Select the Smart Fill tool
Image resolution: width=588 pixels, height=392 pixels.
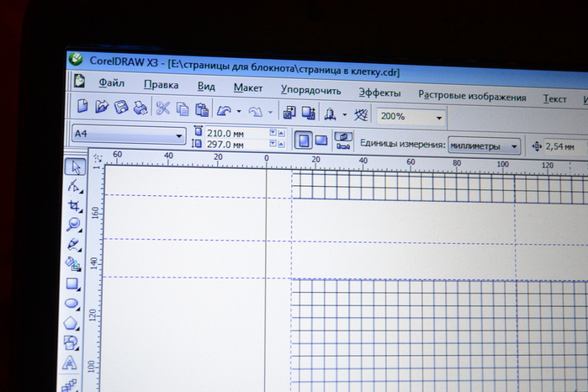[72, 263]
